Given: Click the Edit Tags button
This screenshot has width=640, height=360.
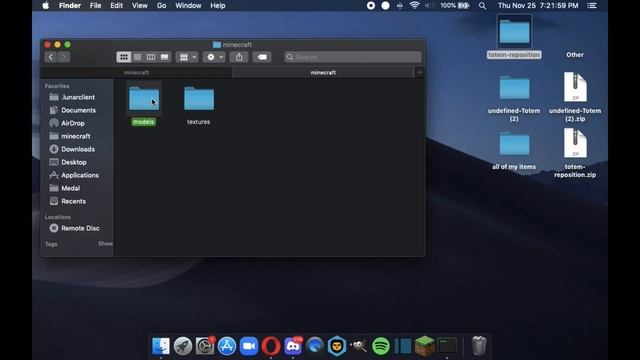Looking at the screenshot, I should pos(262,57).
